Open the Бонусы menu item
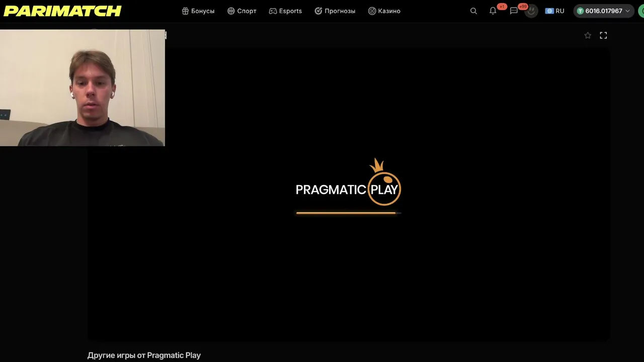This screenshot has height=362, width=644. [x=198, y=11]
